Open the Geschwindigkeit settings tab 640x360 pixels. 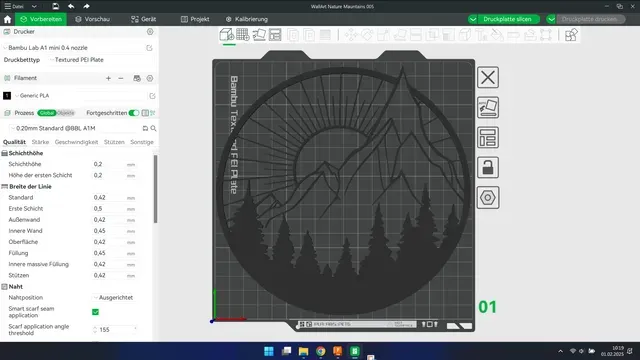click(76, 142)
